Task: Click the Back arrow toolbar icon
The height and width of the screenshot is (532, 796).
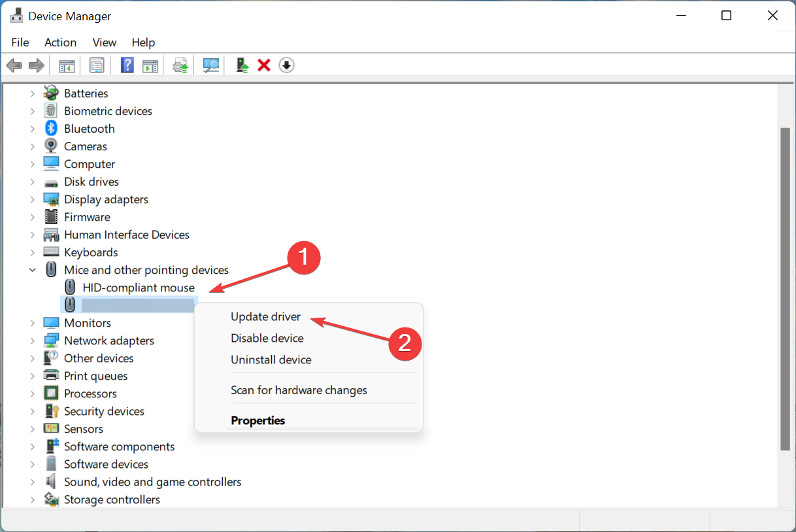Action: pyautogui.click(x=14, y=65)
